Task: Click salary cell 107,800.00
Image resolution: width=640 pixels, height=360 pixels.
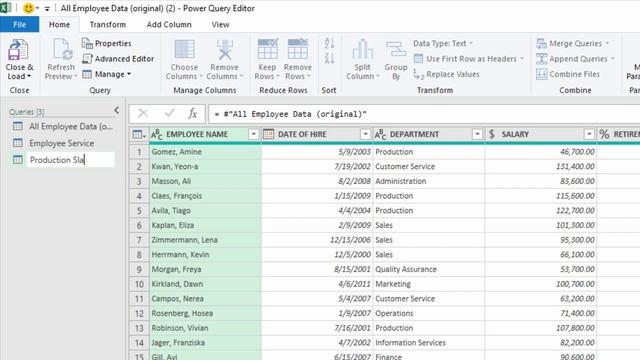Action: tap(541, 328)
